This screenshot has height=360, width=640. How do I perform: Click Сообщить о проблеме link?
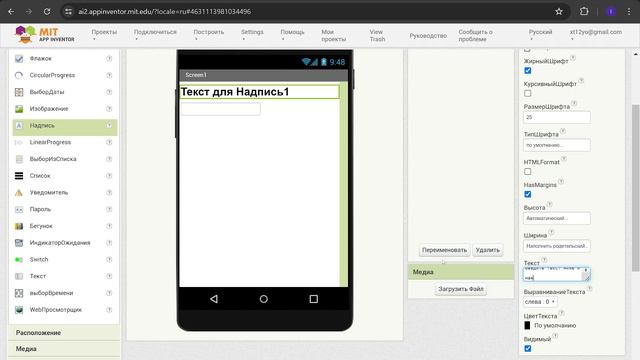(x=476, y=36)
